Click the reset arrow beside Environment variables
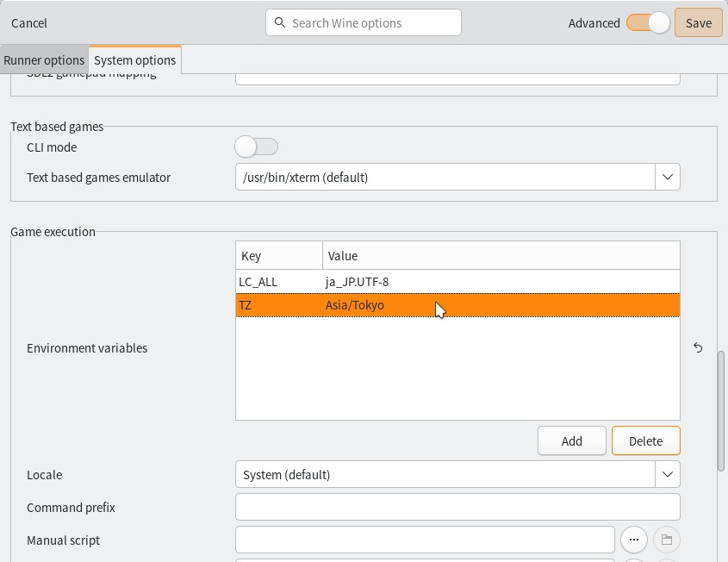The image size is (728, 562). (x=698, y=348)
